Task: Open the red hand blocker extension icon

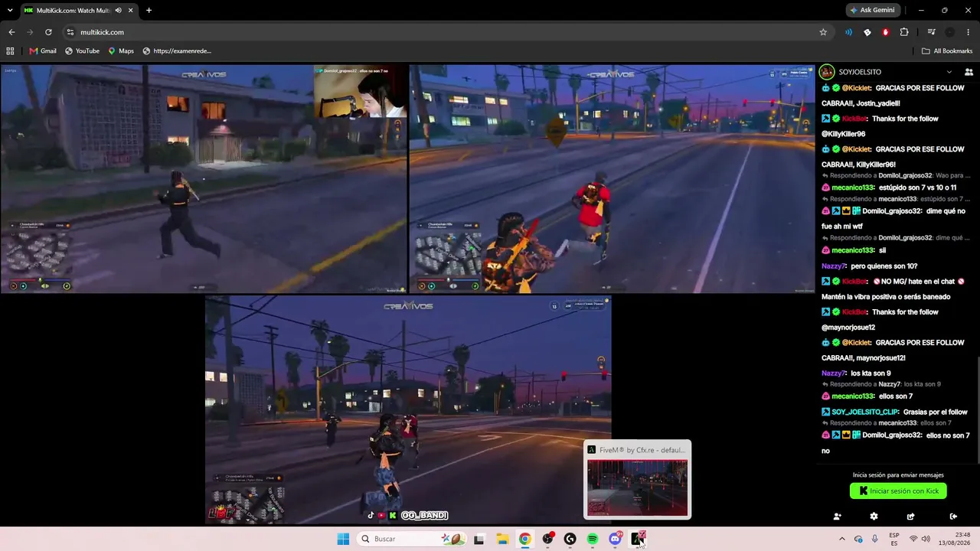Action: (x=886, y=32)
